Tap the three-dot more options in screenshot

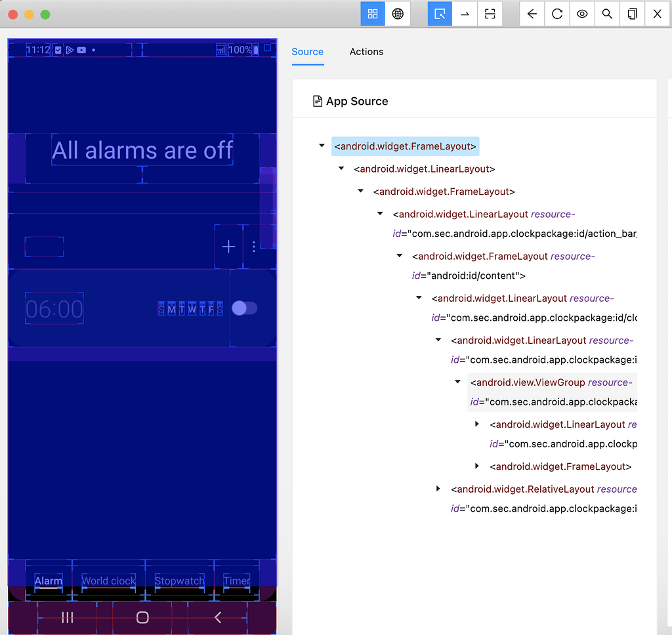254,246
